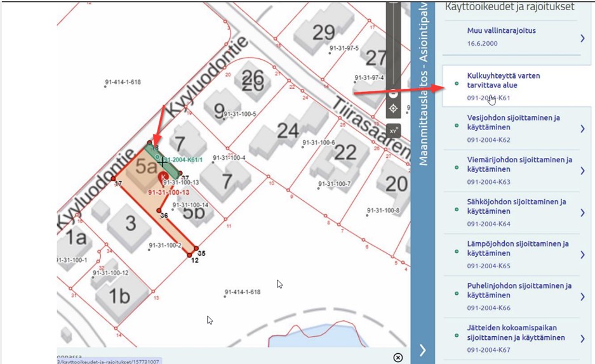The image size is (595, 364).
Task: Click green dot beside Jätteiden kokoamispaikan
Action: 457,334
